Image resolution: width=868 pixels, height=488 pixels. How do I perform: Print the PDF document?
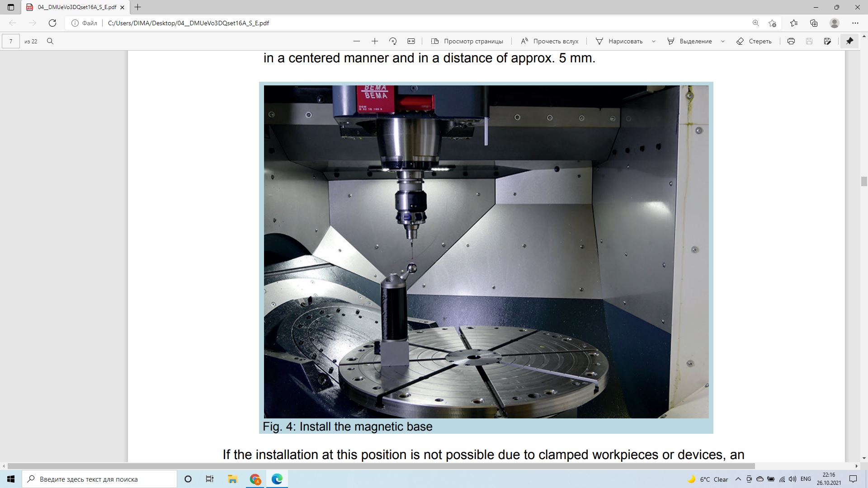point(791,41)
